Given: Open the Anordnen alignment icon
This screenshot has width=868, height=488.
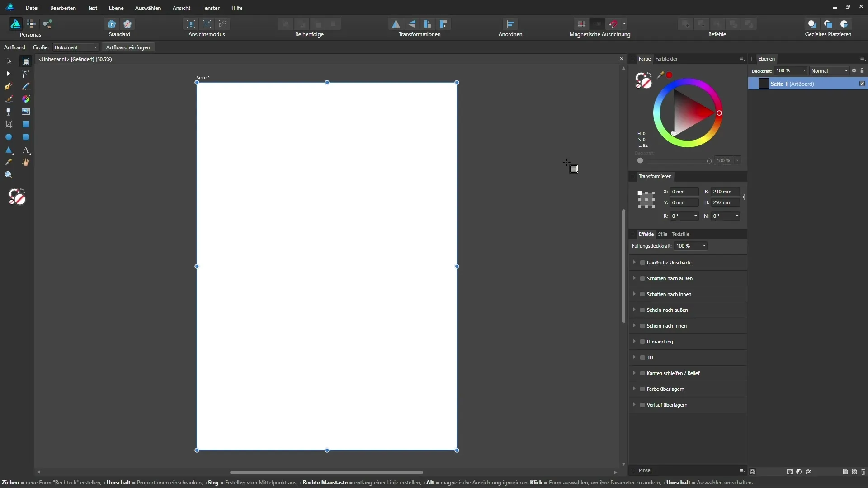Looking at the screenshot, I should tap(510, 24).
